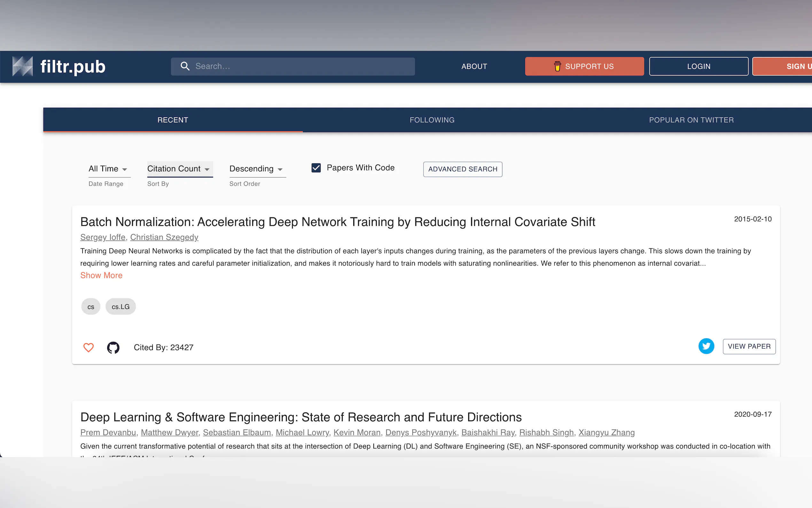Open the GitHub code icon

pyautogui.click(x=113, y=347)
